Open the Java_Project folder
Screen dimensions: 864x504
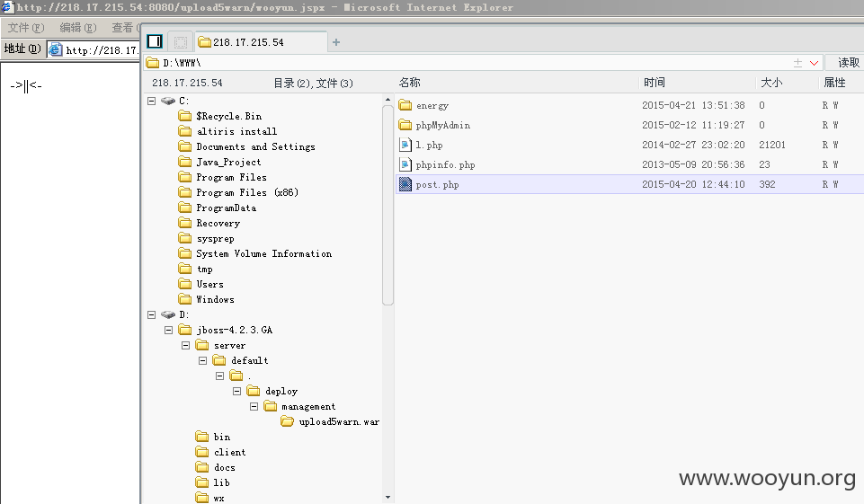tap(228, 162)
